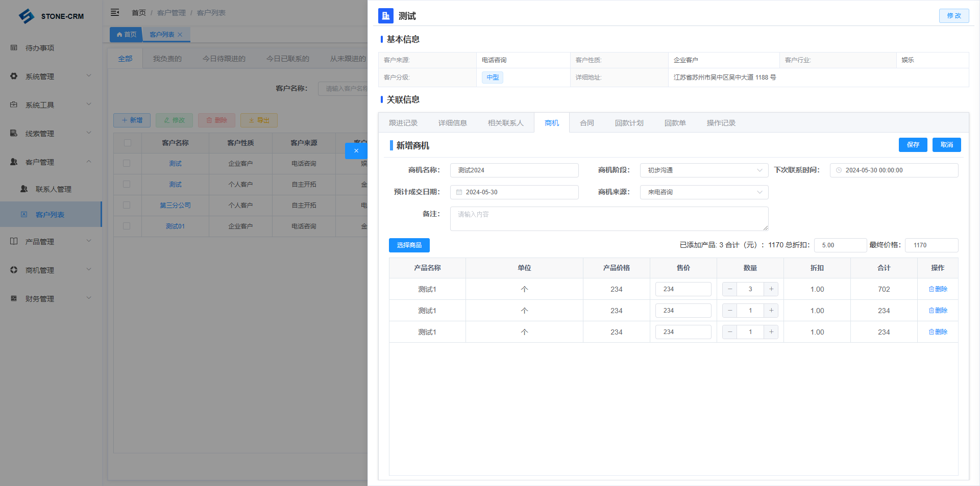Expand the 产品管理 sidebar menu

[51, 242]
